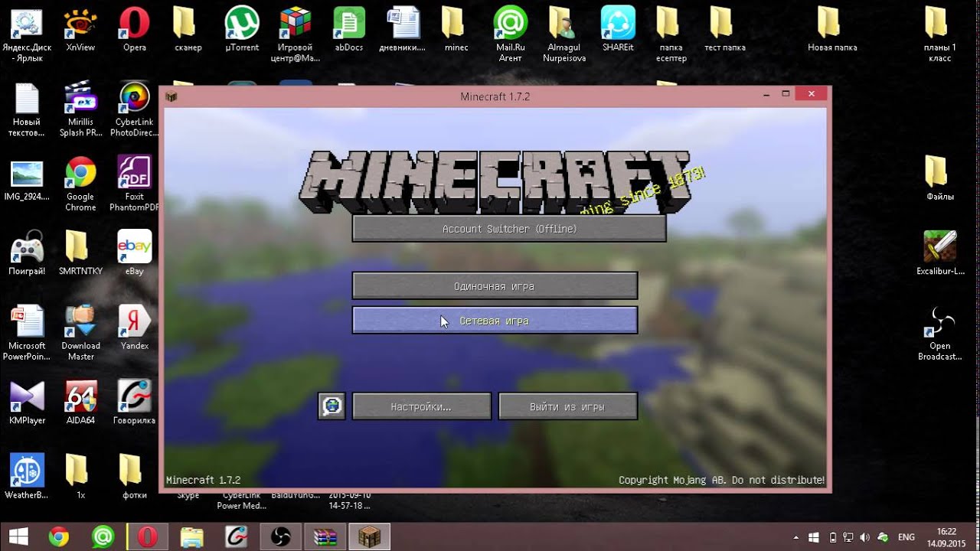The image size is (980, 551).
Task: Select the SMRTNTKY folder
Action: point(80,253)
